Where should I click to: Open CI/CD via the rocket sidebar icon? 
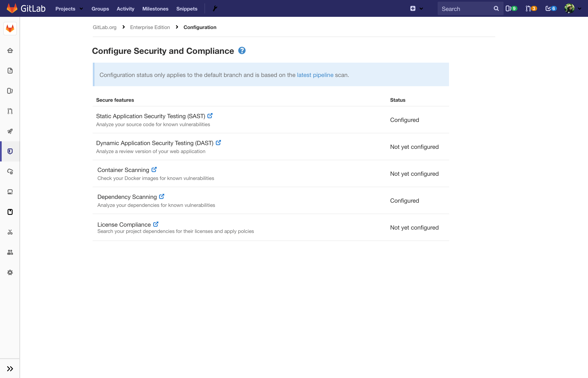(10, 131)
